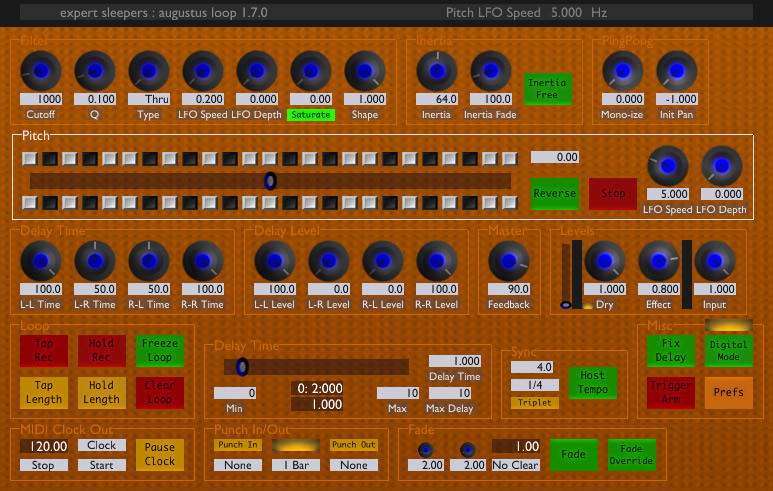Click the L-R Level knob
The image size is (773, 491).
coord(329,261)
